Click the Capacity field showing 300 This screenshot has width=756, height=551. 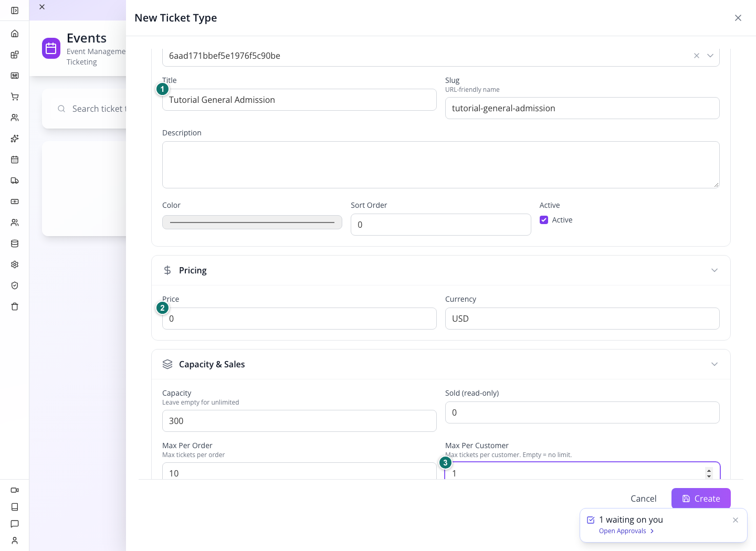click(x=299, y=421)
